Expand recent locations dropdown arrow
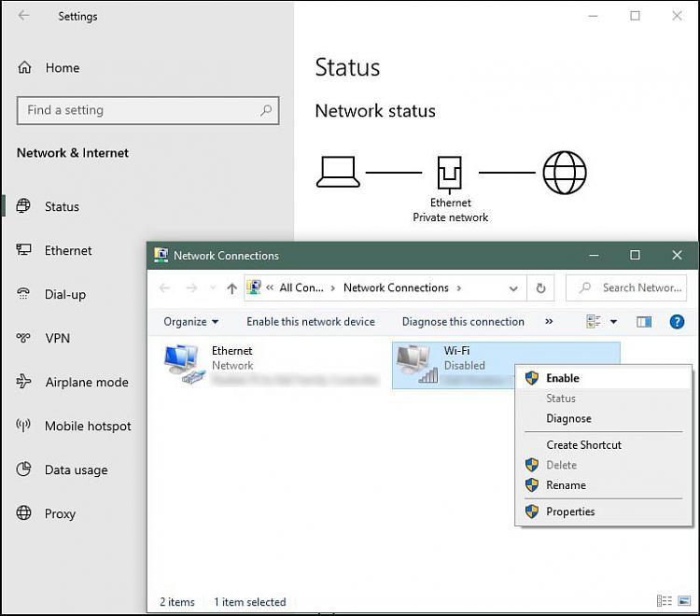Image resolution: width=700 pixels, height=616 pixels. (x=213, y=287)
